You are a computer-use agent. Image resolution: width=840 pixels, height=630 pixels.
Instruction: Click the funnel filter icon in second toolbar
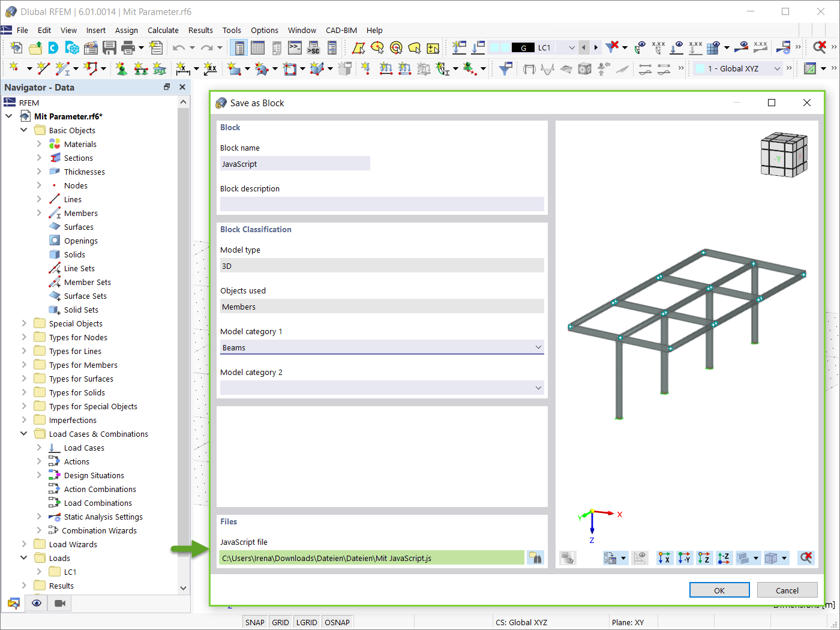pyautogui.click(x=506, y=69)
